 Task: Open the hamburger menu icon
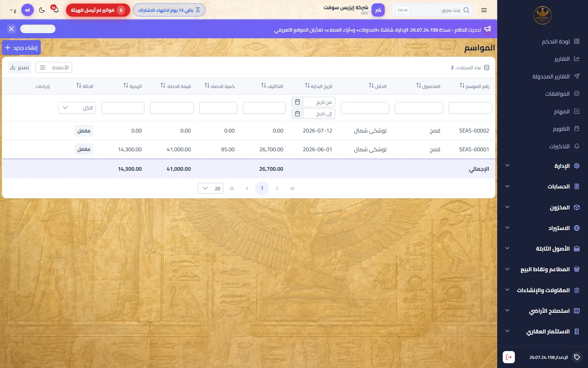(x=484, y=10)
